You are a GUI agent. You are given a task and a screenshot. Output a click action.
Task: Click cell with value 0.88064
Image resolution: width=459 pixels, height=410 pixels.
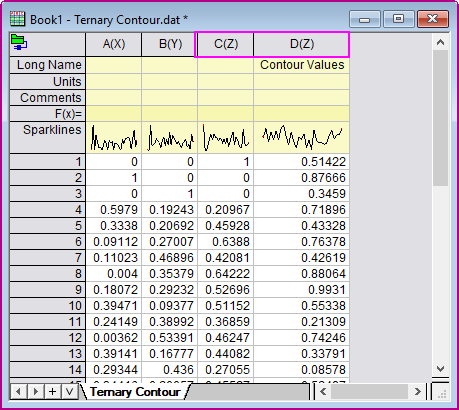click(302, 274)
